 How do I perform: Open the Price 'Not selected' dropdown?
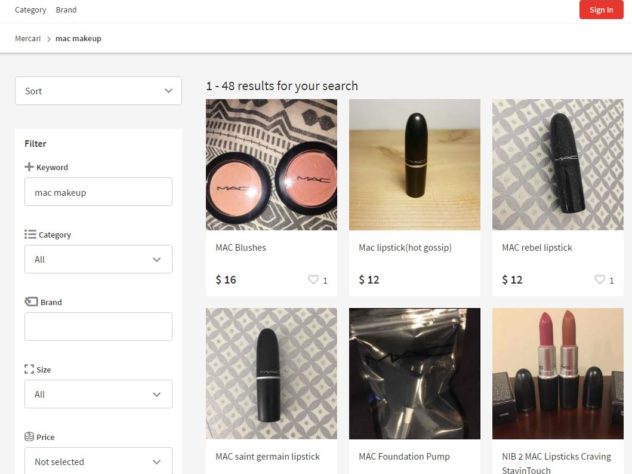click(x=98, y=461)
